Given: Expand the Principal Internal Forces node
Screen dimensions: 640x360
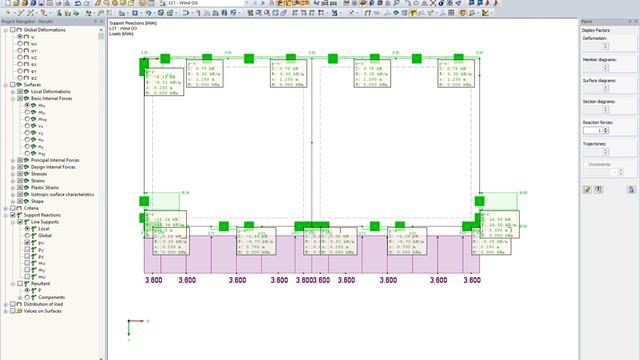Looking at the screenshot, I should pos(13,160).
